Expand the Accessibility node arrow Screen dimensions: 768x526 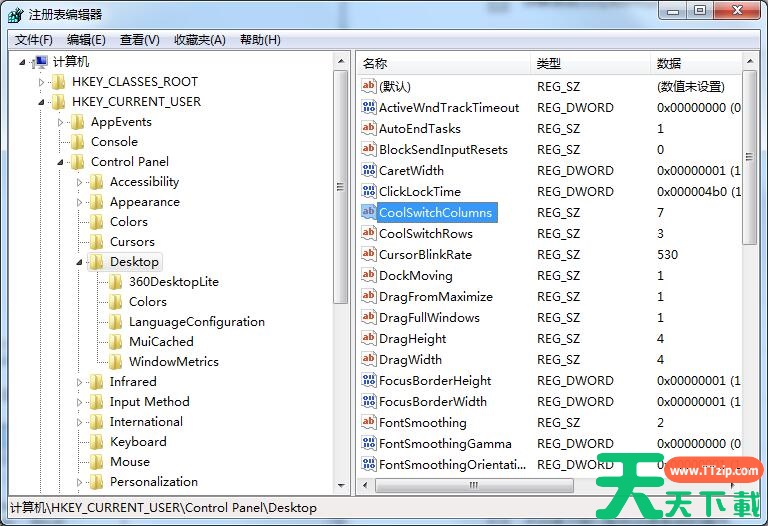(79, 182)
